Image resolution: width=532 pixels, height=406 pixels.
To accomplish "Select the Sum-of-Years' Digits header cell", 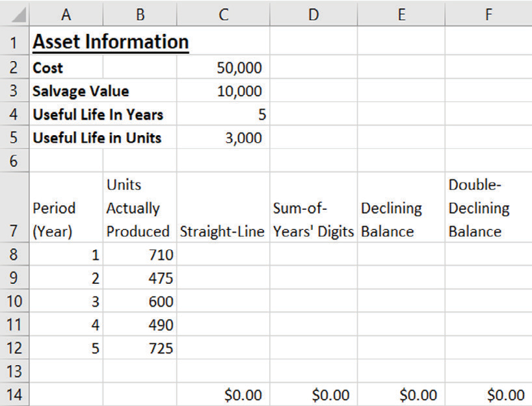I will (313, 208).
